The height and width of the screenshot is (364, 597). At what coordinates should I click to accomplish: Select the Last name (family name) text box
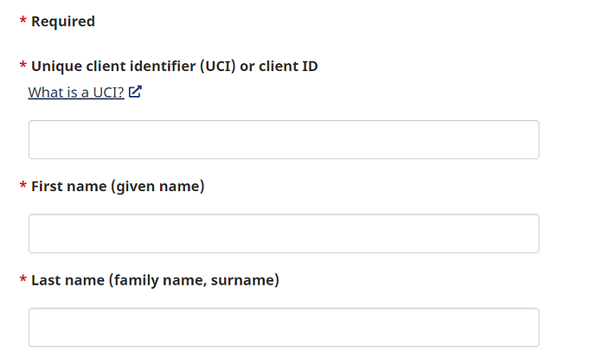[x=284, y=328]
